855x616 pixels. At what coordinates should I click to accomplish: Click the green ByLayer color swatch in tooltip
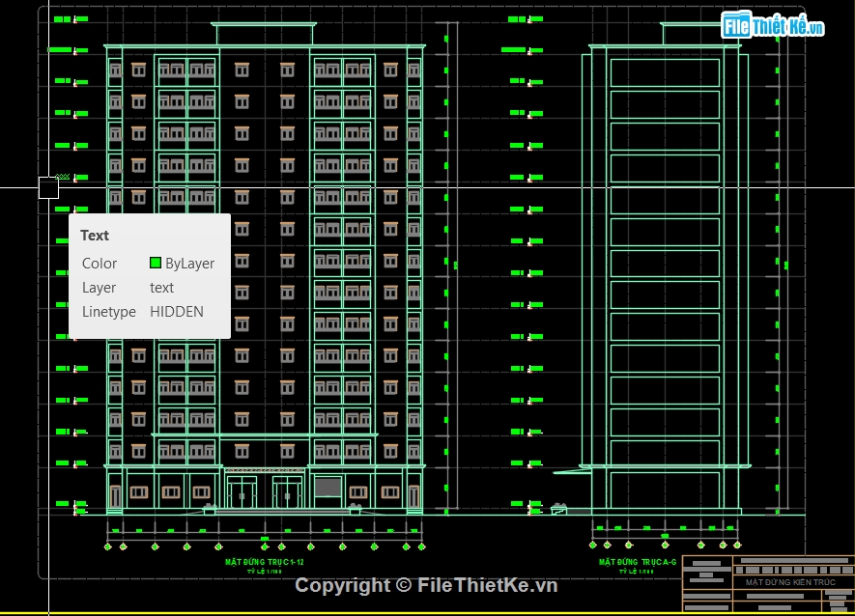point(156,263)
